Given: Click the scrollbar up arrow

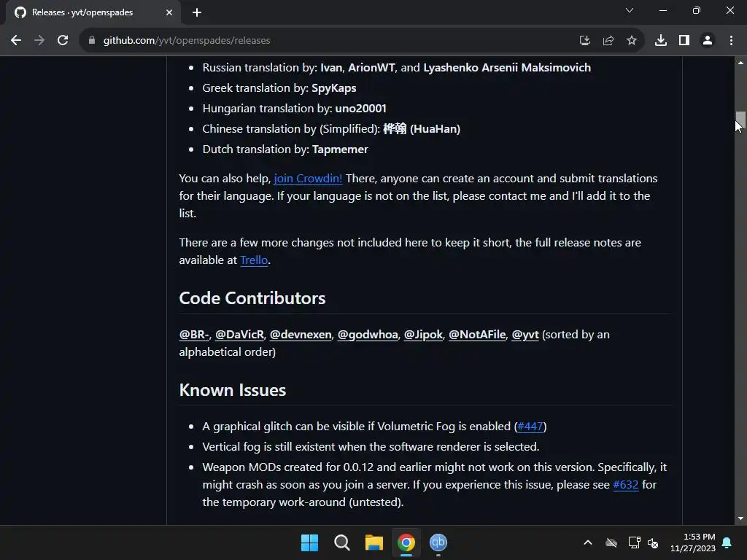Looking at the screenshot, I should (x=740, y=63).
